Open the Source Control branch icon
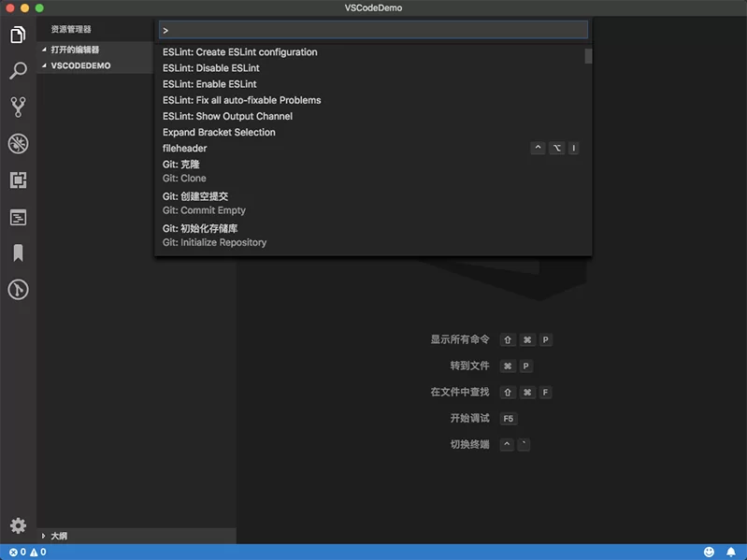Viewport: 747px width, 560px height. tap(18, 108)
